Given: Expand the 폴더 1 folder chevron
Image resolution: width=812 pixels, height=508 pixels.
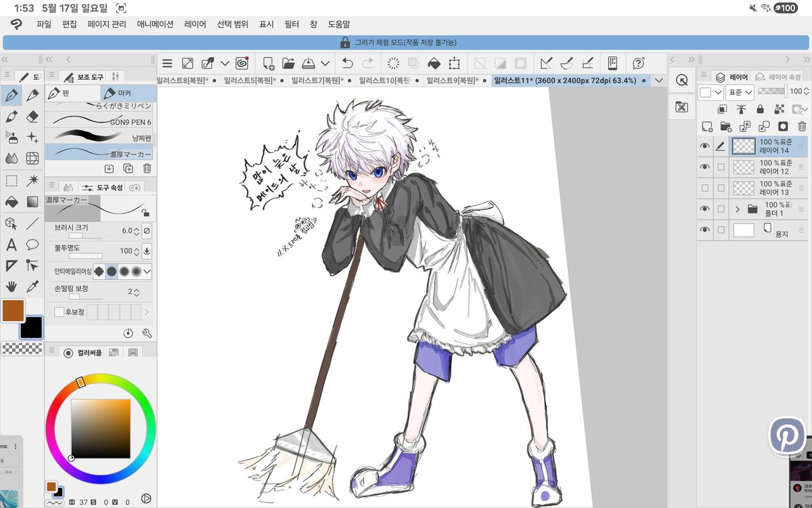Looking at the screenshot, I should [x=738, y=209].
